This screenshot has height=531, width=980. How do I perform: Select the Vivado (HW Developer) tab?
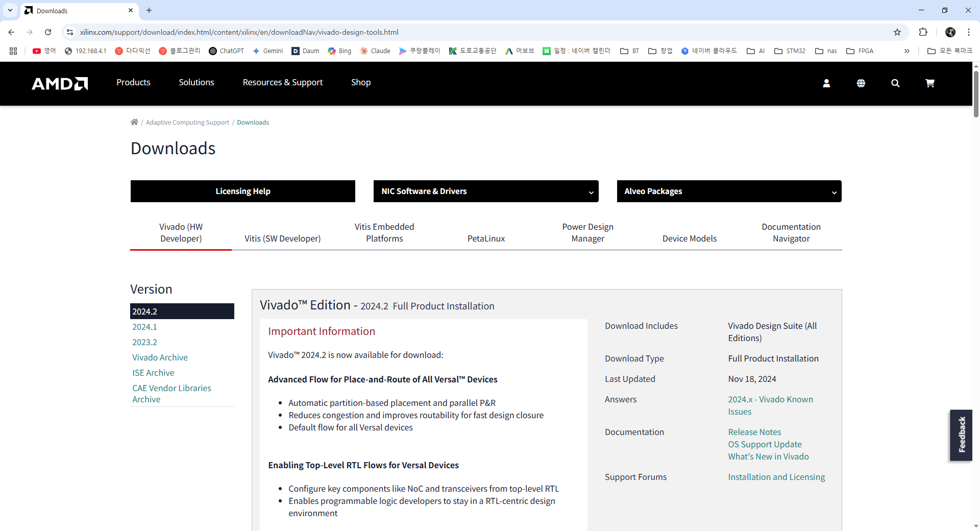(x=181, y=233)
